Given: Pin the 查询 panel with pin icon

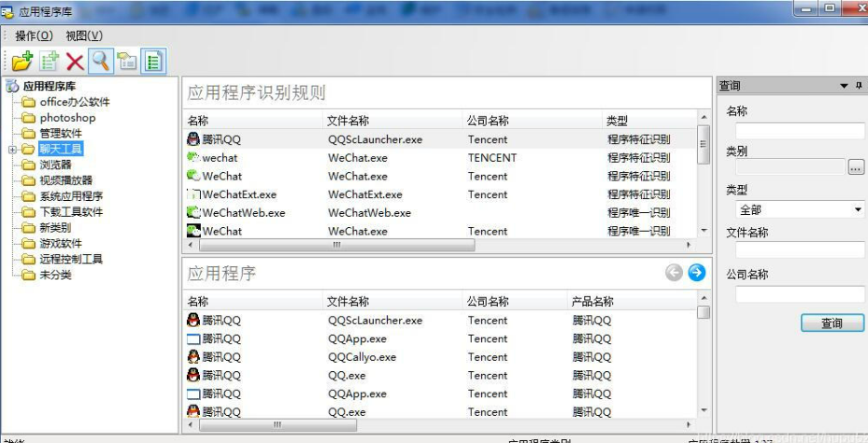Looking at the screenshot, I should click(860, 85).
